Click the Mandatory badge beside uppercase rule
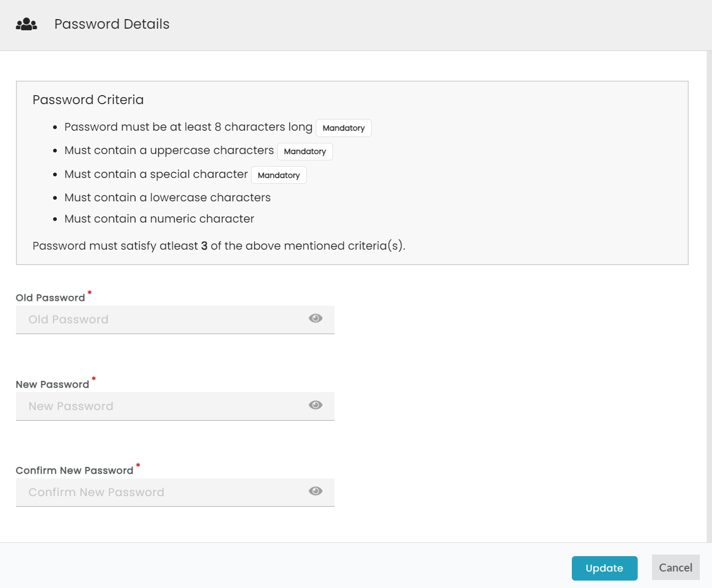The height and width of the screenshot is (588, 712). click(305, 151)
